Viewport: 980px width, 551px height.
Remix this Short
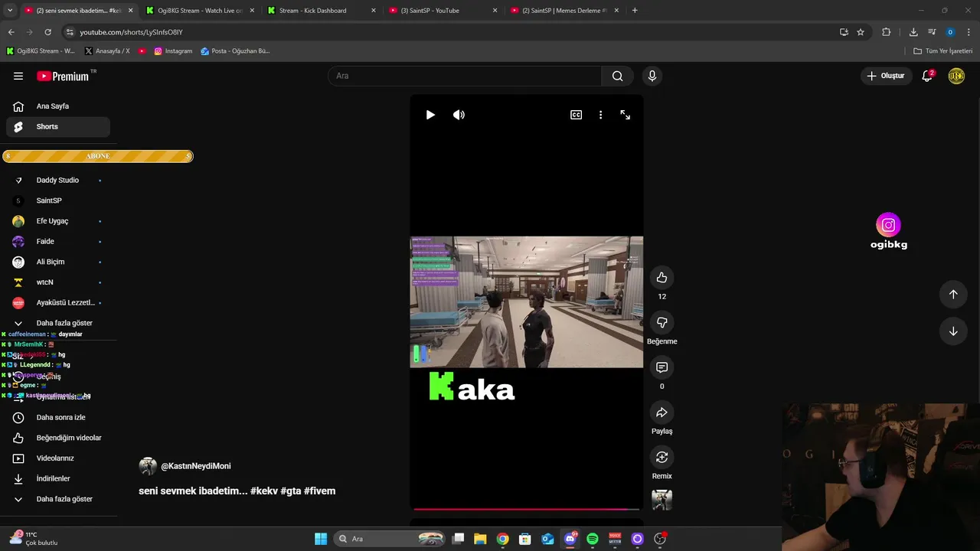click(x=662, y=457)
